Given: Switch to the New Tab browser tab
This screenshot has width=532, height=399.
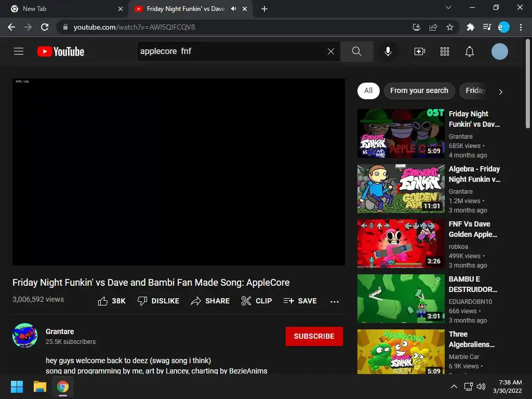Looking at the screenshot, I should pos(64,9).
